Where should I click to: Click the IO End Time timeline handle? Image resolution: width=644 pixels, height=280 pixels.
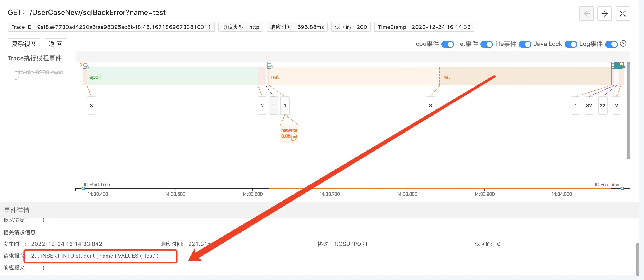click(622, 188)
